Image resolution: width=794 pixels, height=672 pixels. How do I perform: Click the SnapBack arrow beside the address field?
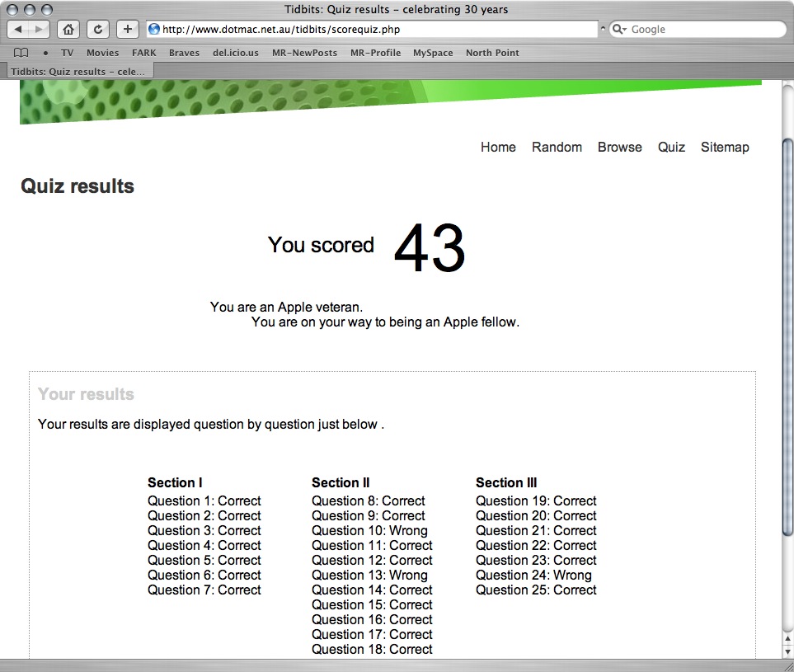coord(603,29)
